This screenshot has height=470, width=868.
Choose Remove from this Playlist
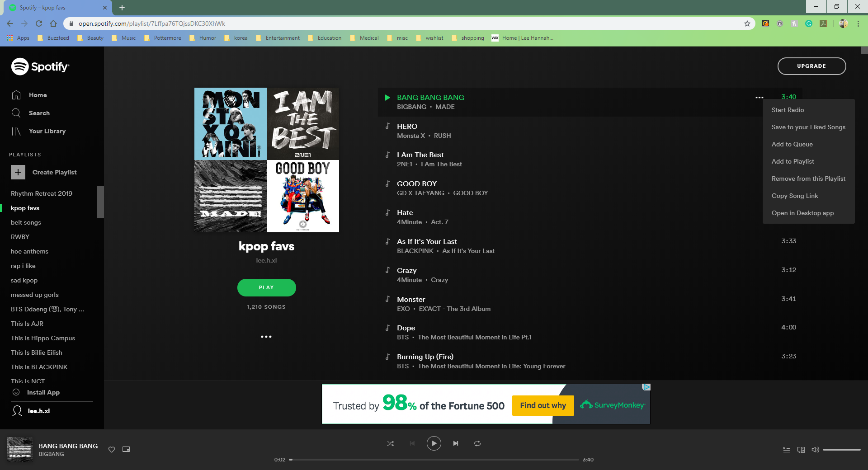(808, 179)
